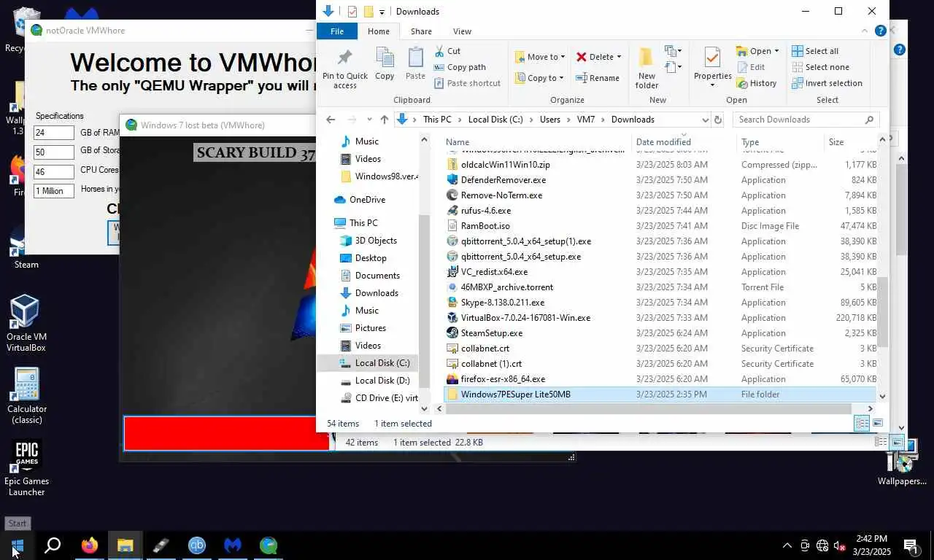Image resolution: width=934 pixels, height=560 pixels.
Task: Click the History command
Action: tap(757, 83)
